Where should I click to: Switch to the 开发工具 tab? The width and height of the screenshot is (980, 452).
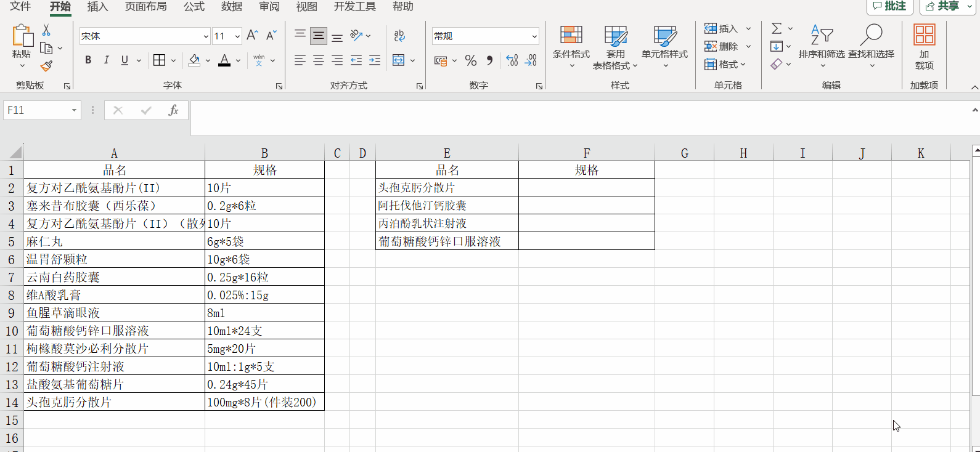[x=354, y=7]
